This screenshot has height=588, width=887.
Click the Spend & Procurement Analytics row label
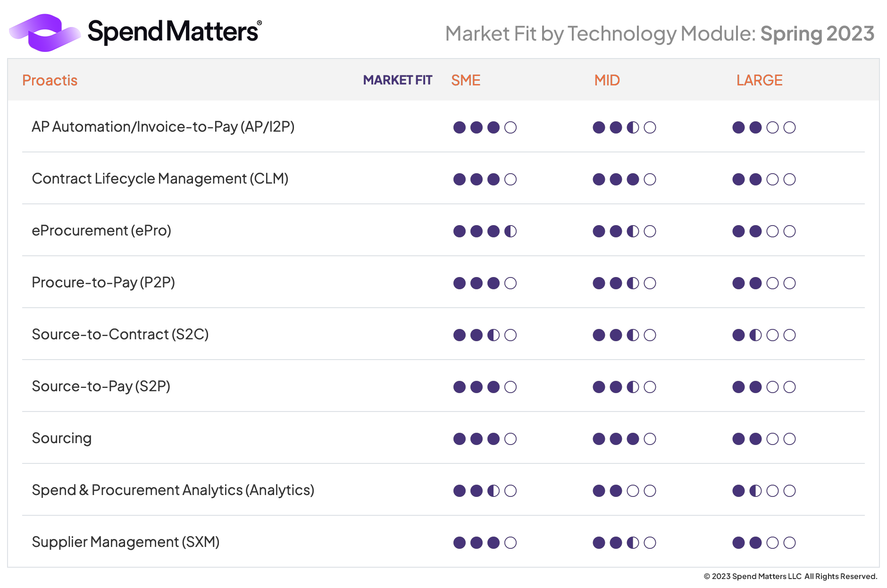tap(173, 490)
